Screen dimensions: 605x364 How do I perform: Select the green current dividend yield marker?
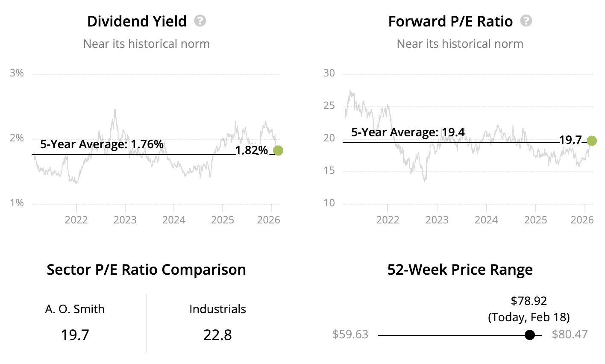[x=278, y=150]
